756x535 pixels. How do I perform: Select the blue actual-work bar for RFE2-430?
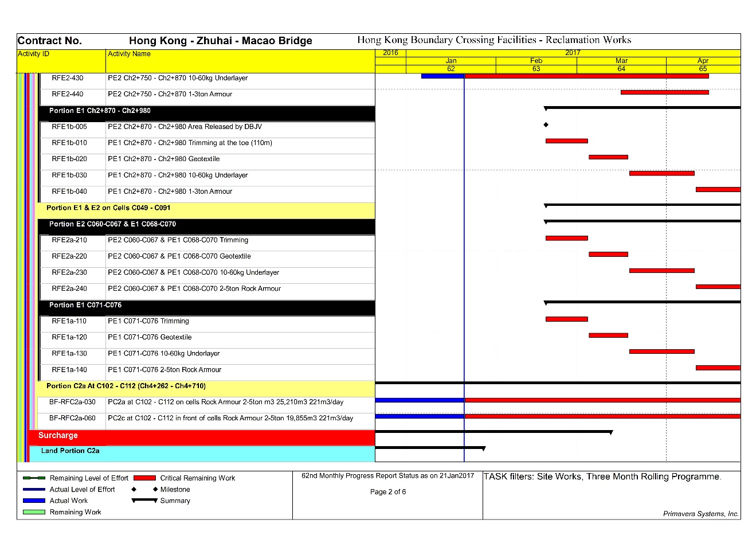442,76
